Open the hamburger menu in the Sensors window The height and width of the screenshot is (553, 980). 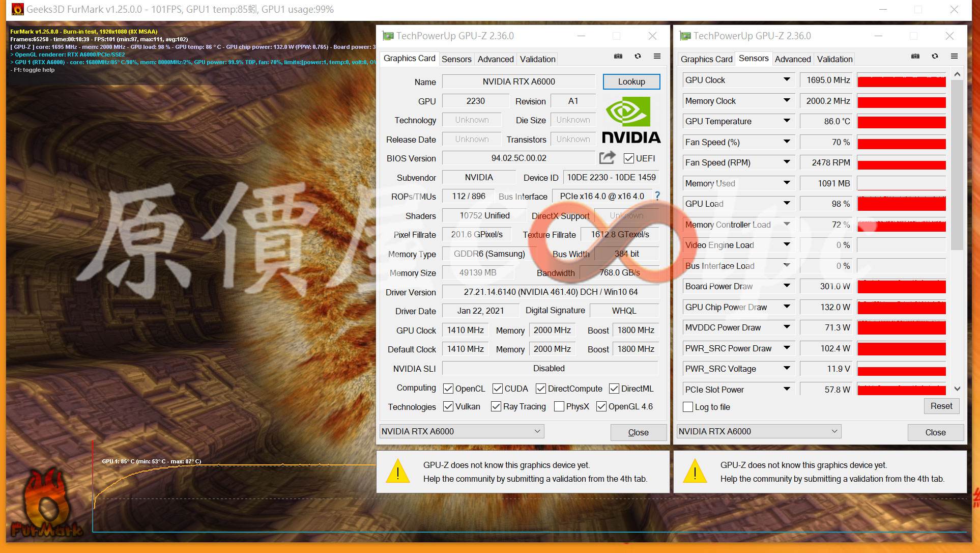(x=954, y=57)
